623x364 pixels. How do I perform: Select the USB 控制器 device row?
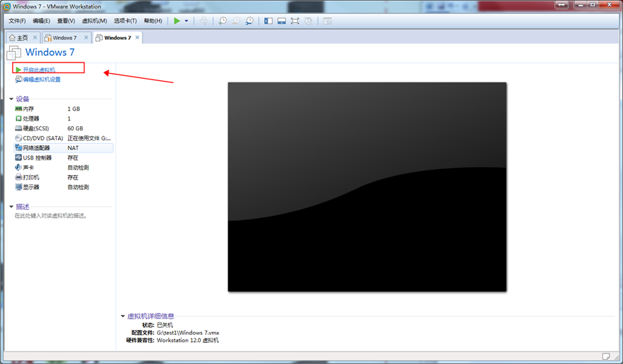[x=63, y=158]
